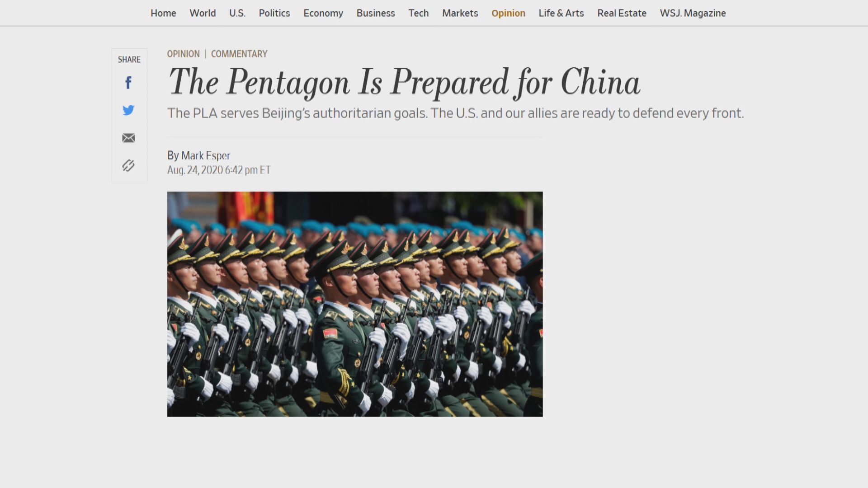Open WSJ. Magazine from the nav bar
The height and width of the screenshot is (488, 868).
[x=693, y=13]
